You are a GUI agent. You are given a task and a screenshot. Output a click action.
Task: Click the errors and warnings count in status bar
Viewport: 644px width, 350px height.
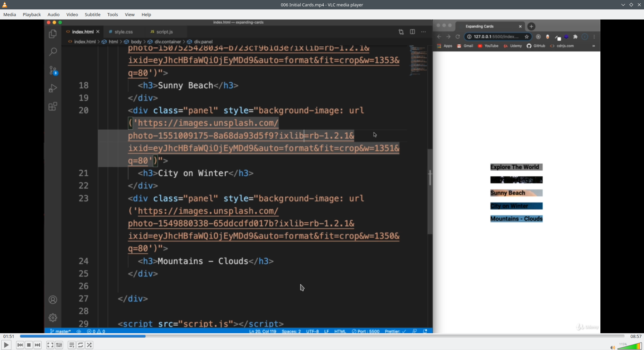click(x=96, y=331)
